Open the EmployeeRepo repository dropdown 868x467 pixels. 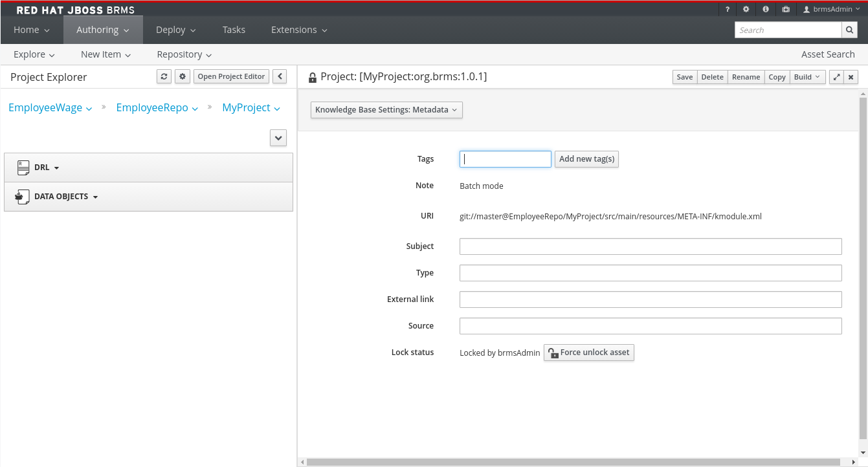[157, 108]
